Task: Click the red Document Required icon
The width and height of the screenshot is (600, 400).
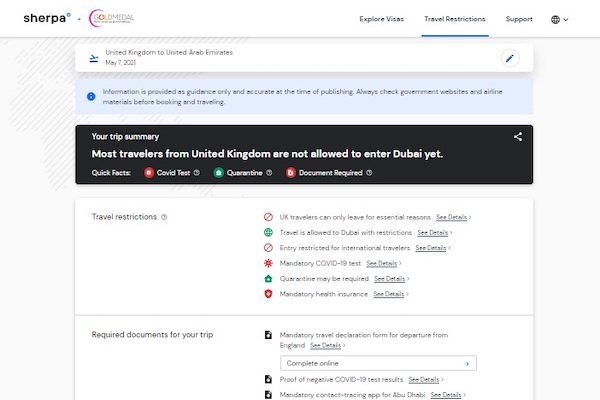Action: 291,172
